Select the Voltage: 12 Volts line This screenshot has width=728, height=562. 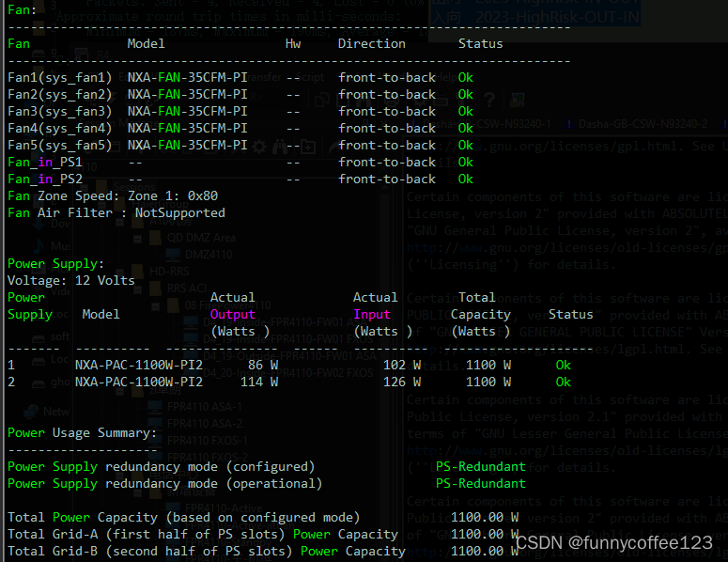pos(71,281)
